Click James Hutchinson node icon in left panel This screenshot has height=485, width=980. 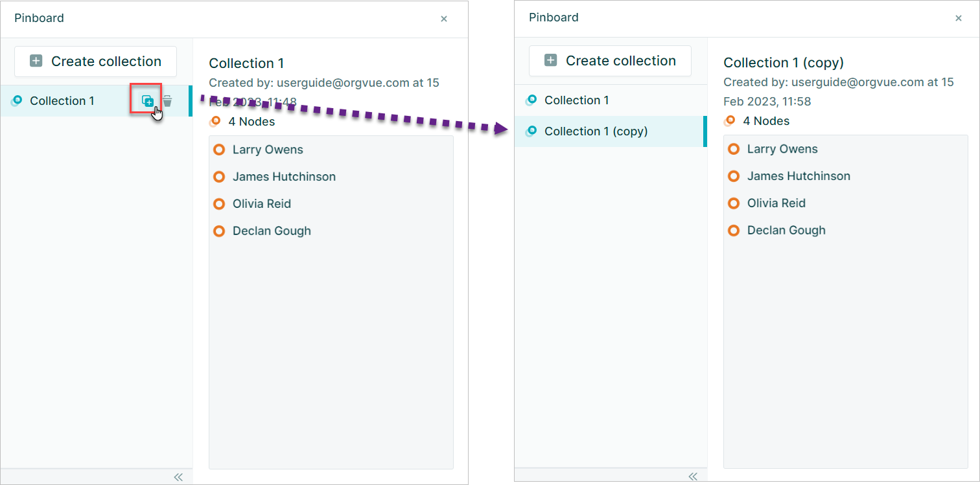point(219,177)
